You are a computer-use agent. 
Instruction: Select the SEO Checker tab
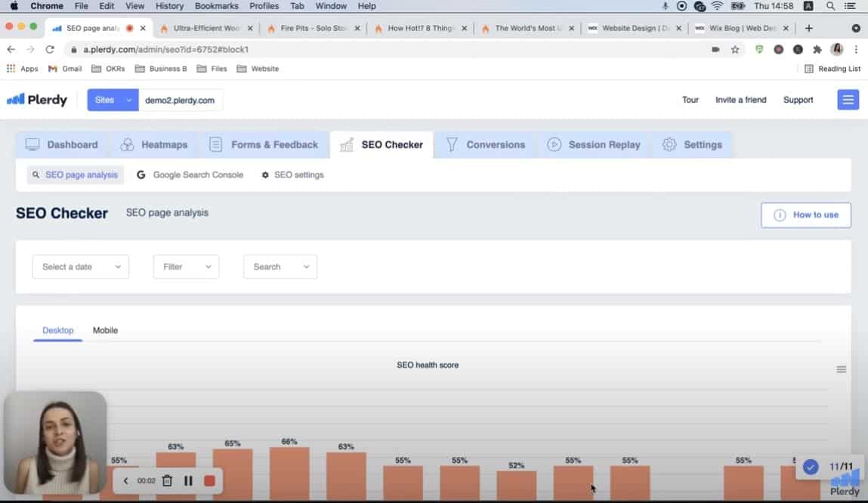point(382,144)
